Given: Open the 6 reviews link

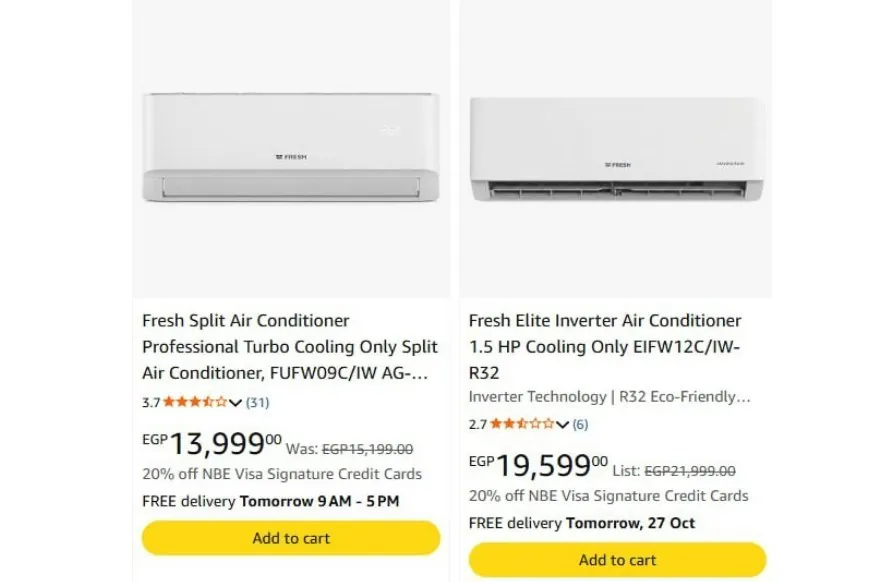Looking at the screenshot, I should (580, 424).
